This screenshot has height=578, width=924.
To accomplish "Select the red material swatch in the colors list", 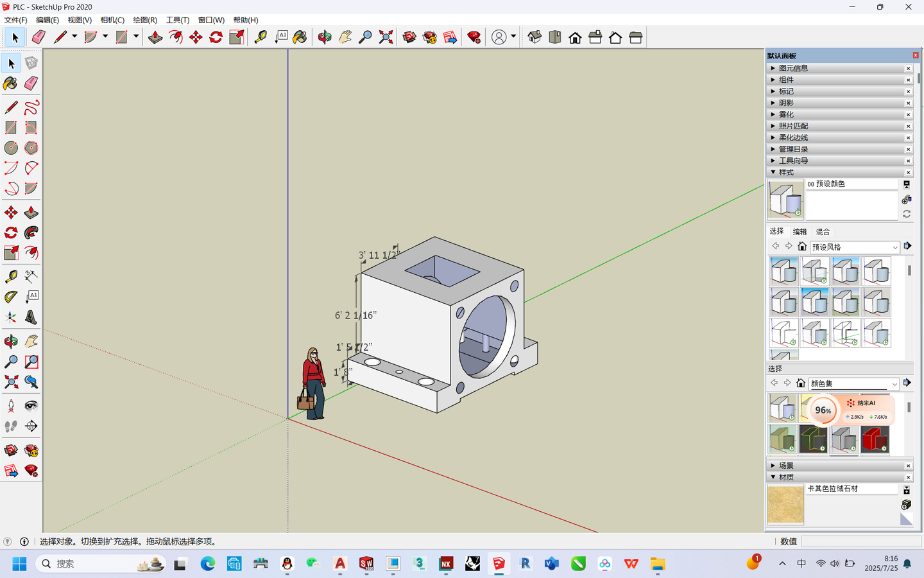I will pos(876,440).
